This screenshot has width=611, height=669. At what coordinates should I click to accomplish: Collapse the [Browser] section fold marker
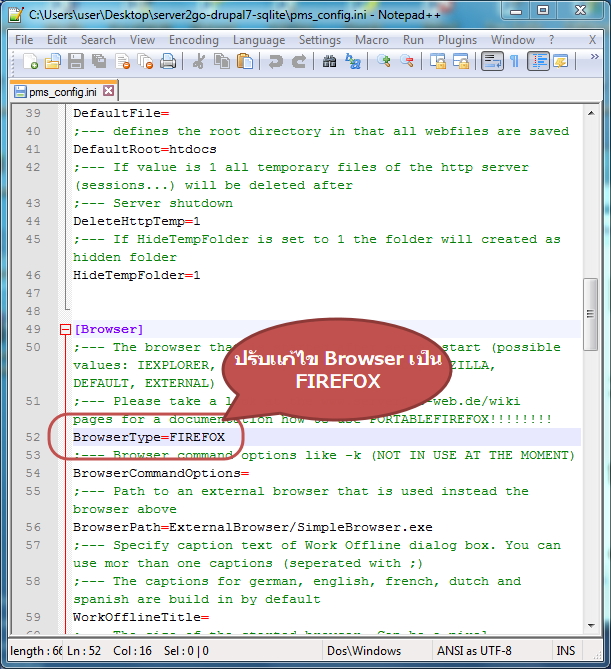pos(65,329)
